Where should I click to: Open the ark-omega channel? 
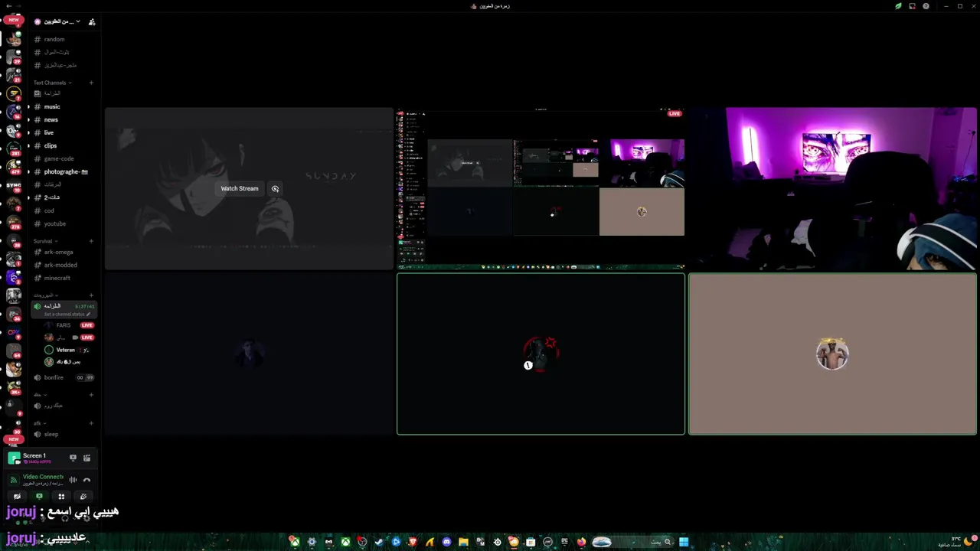[x=64, y=252]
